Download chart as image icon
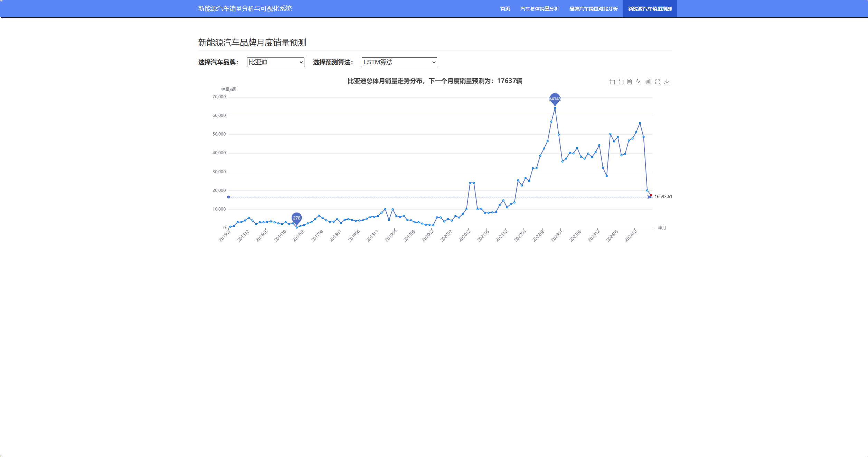The image size is (868, 457). pos(667,82)
